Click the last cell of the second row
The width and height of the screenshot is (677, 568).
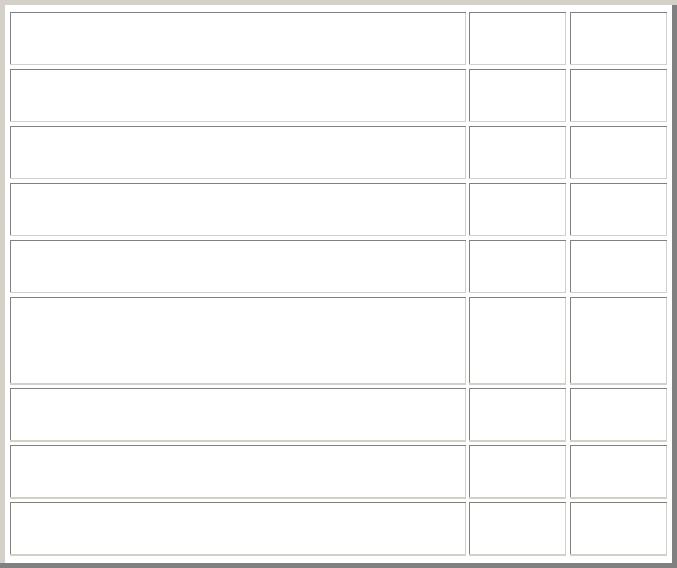(618, 95)
